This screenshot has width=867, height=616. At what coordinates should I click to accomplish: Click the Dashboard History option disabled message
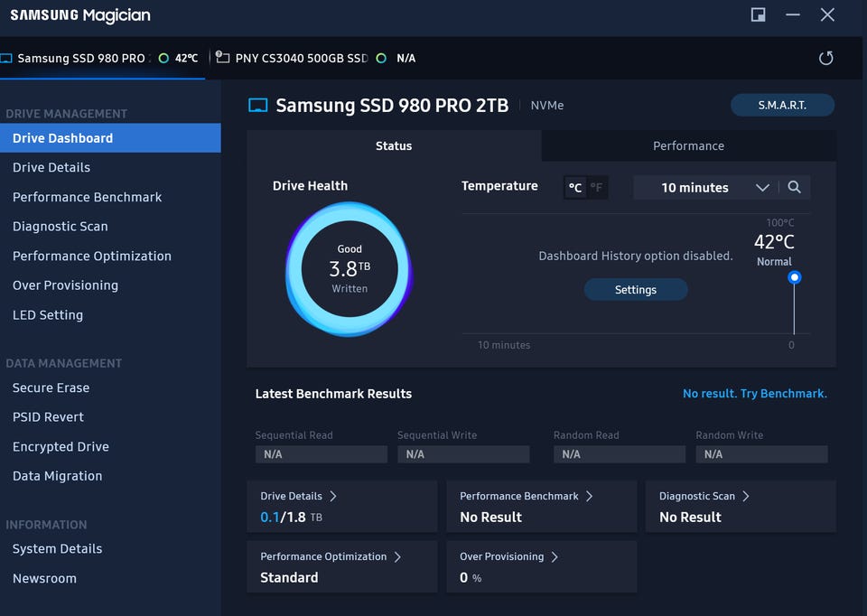pos(636,256)
